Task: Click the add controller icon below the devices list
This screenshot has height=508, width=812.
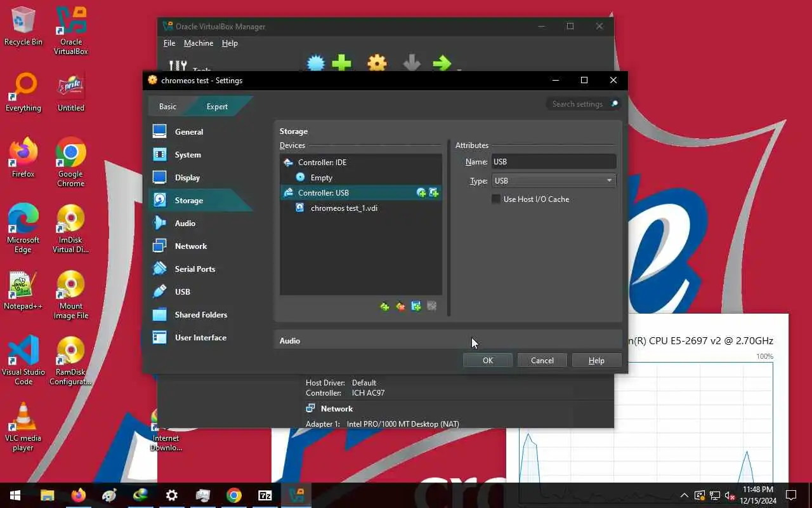Action: (384, 307)
